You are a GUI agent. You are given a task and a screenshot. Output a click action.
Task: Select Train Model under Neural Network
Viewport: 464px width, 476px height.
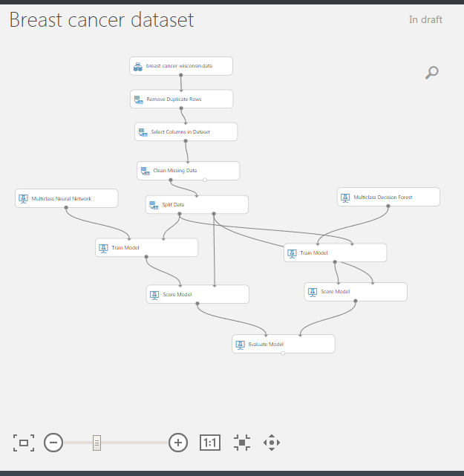(x=146, y=248)
